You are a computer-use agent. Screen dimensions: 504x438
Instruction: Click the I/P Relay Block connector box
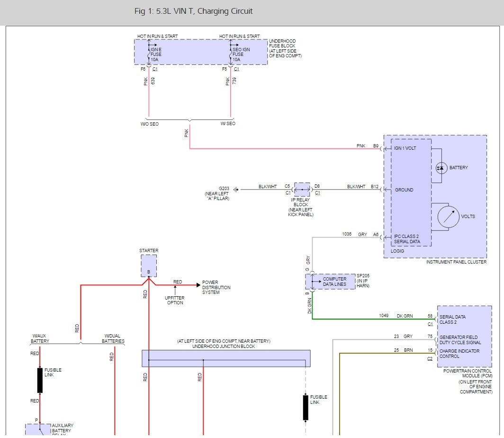coord(302,190)
